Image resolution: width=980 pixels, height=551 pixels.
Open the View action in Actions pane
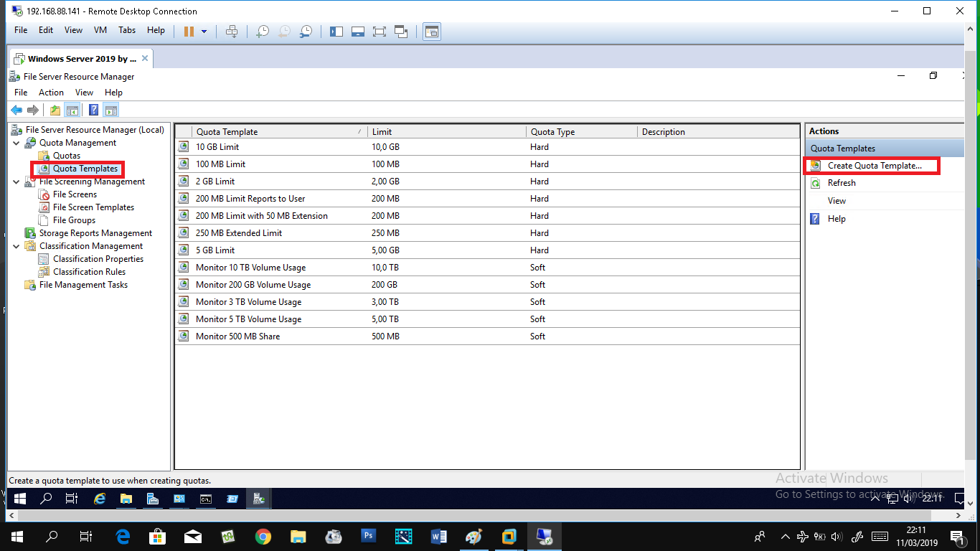coord(837,201)
